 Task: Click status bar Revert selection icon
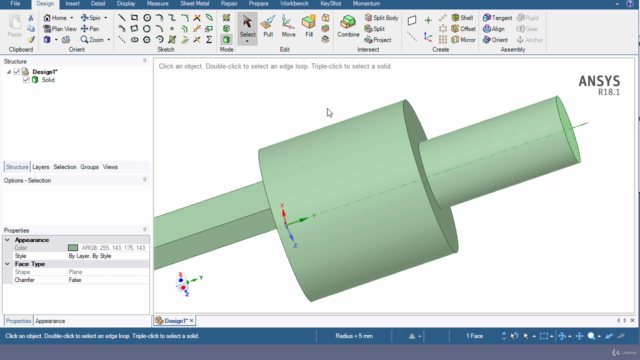[514, 336]
